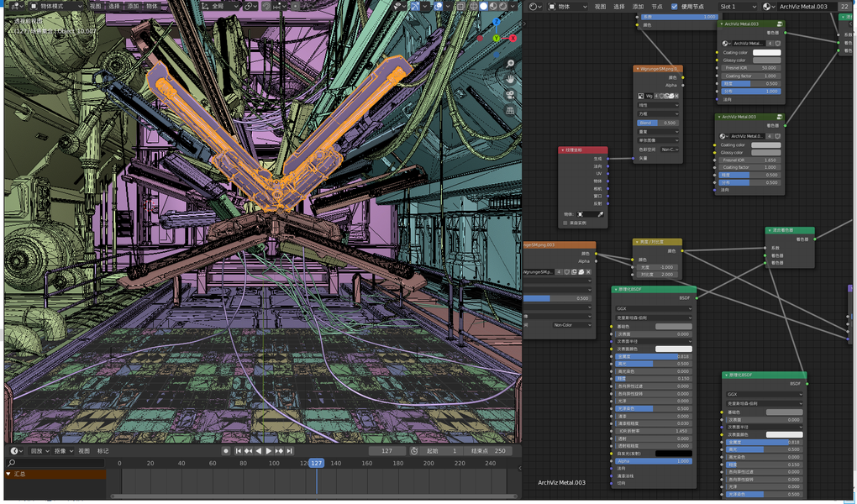
Task: Toggle X-ray mode in viewport header
Action: pos(460,6)
